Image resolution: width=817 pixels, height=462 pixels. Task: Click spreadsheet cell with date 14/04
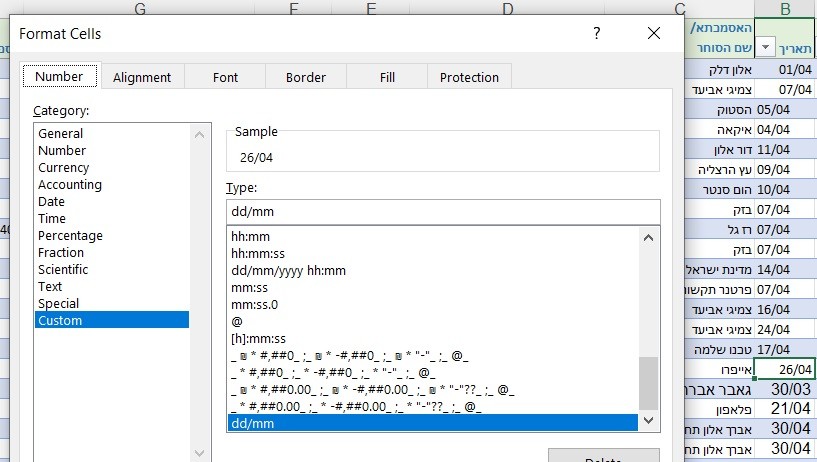click(x=785, y=269)
